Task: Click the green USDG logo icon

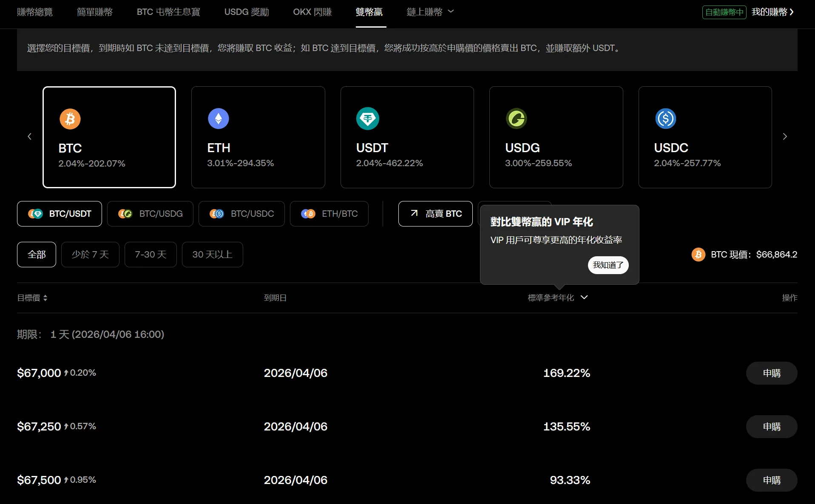Action: click(x=517, y=119)
